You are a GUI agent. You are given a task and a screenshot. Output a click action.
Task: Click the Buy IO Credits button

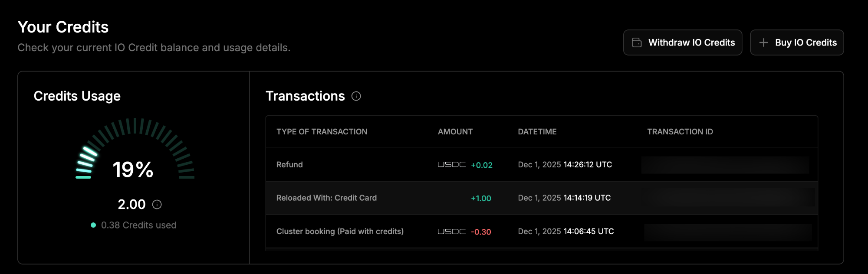(797, 42)
